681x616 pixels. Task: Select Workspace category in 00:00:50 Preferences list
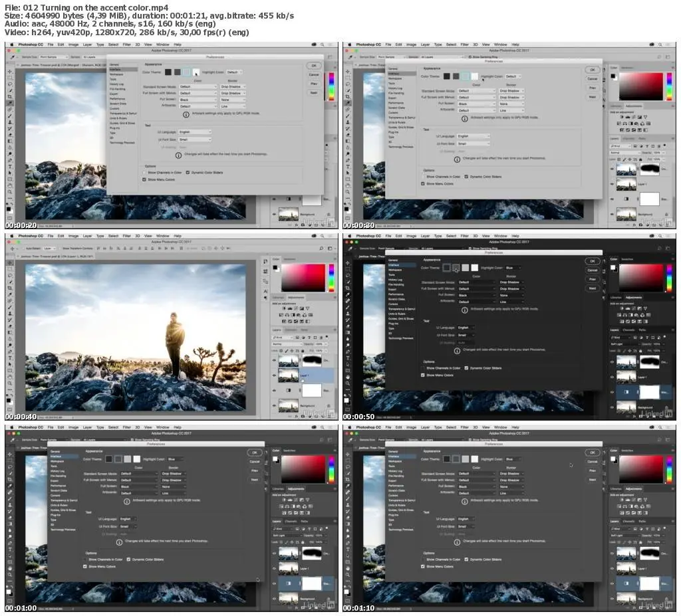click(x=395, y=270)
